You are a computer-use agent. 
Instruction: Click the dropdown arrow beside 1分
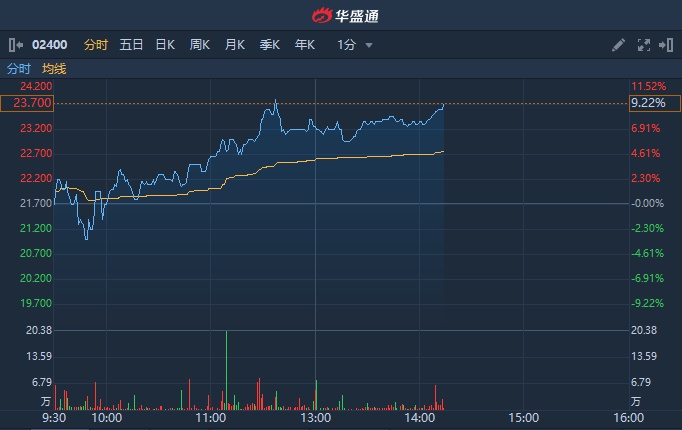369,45
